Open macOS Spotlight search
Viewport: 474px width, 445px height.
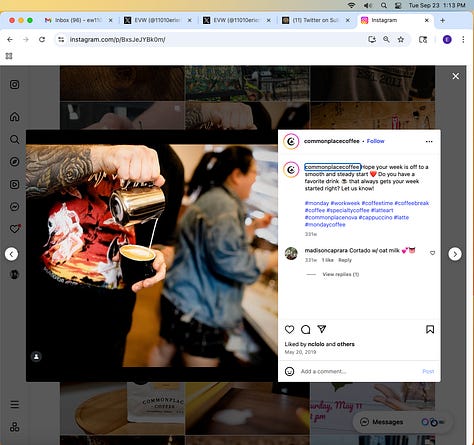(x=384, y=5)
